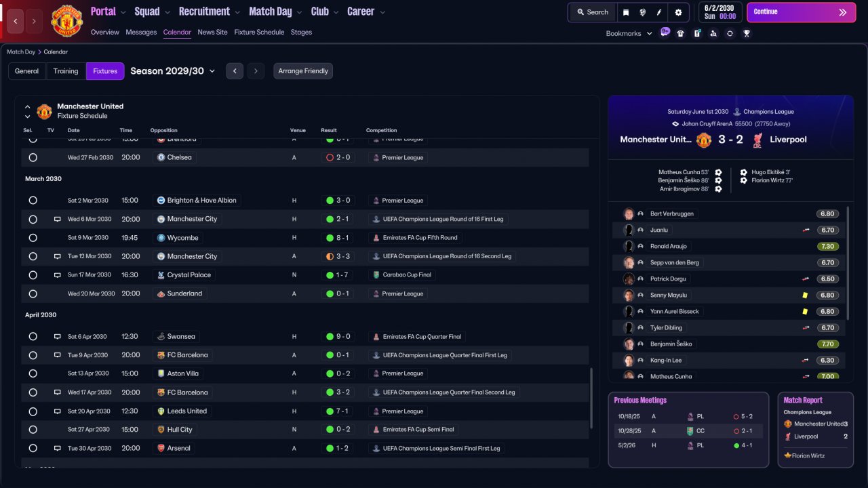The image size is (868, 488).
Task: Click the Arrange Friendly button
Action: click(303, 71)
